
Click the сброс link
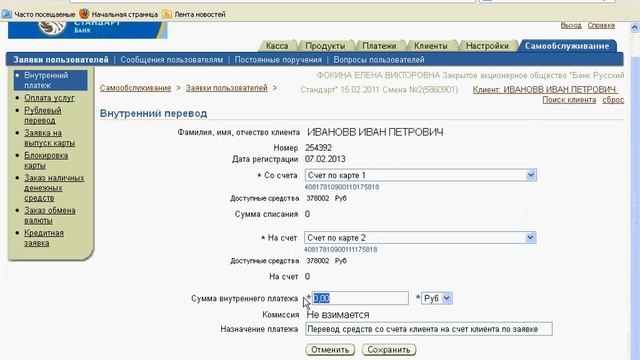click(613, 100)
